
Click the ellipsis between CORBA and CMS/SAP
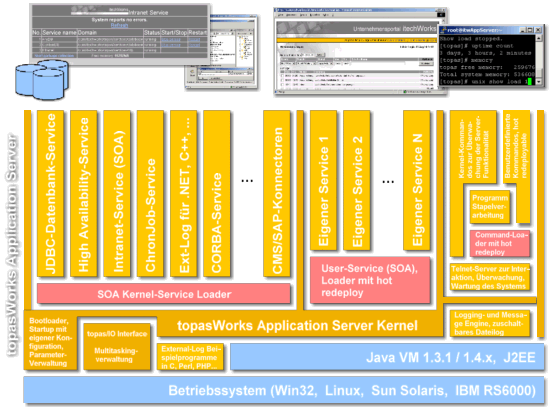(247, 181)
